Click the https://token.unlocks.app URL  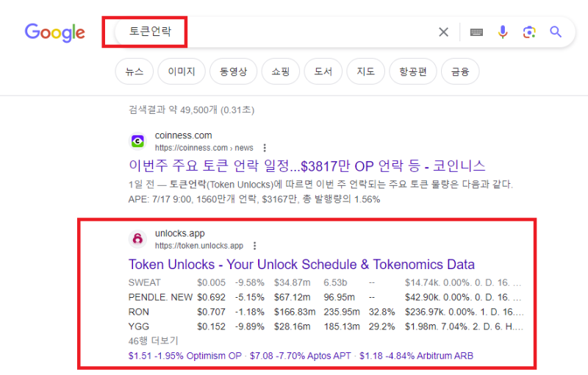coord(199,246)
